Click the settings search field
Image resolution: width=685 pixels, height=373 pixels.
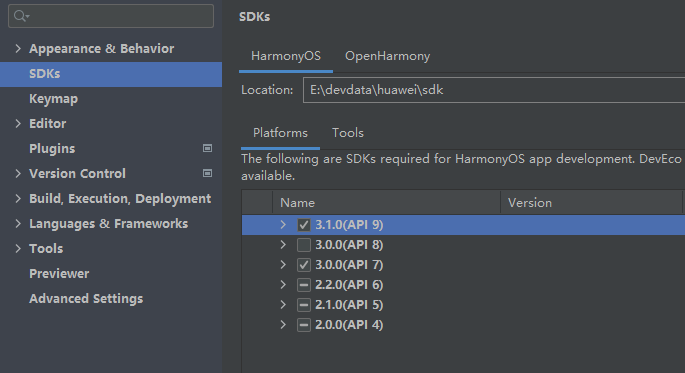pyautogui.click(x=111, y=16)
